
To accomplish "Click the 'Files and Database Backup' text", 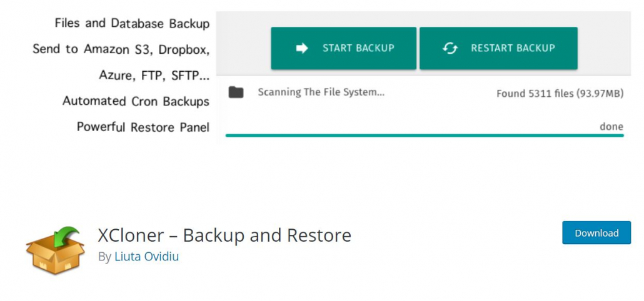I will [x=132, y=24].
